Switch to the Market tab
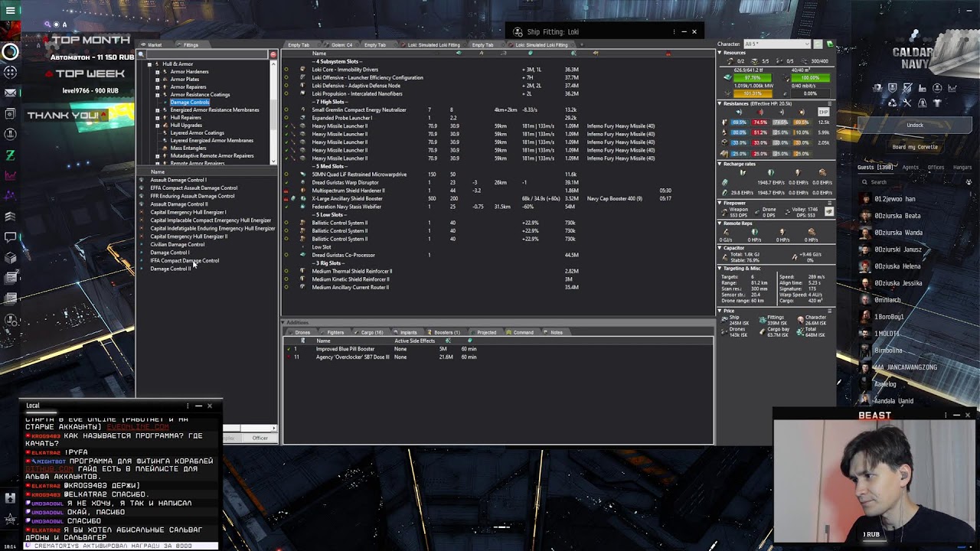The height and width of the screenshot is (551, 980). pyautogui.click(x=154, y=45)
